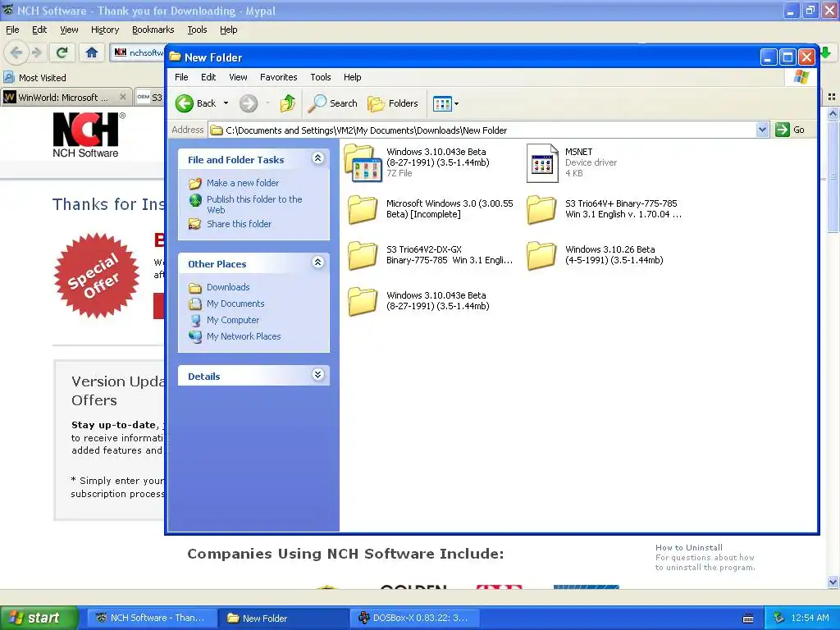Open the Bookmarks menu in Mypal

(x=153, y=30)
